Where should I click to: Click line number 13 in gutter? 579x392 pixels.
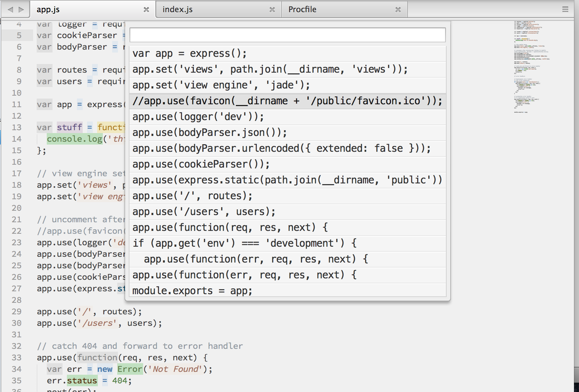(17, 127)
